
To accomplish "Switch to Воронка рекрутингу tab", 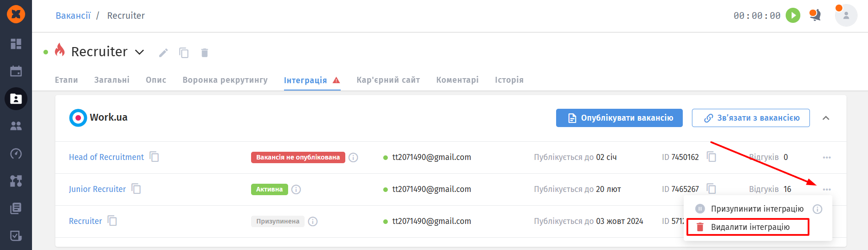I will point(225,80).
